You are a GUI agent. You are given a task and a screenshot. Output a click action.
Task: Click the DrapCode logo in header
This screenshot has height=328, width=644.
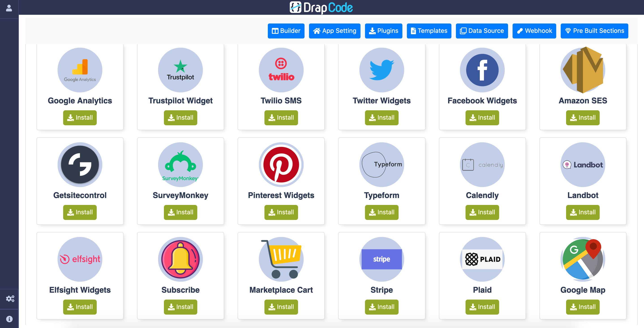pyautogui.click(x=321, y=7)
